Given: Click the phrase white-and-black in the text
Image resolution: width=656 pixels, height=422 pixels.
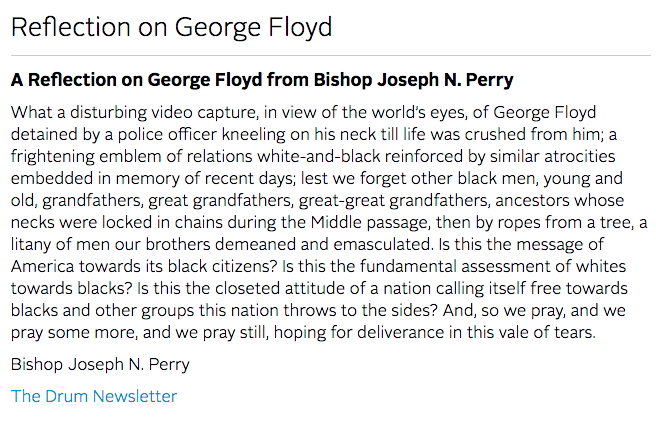Looking at the screenshot, I should [319, 156].
